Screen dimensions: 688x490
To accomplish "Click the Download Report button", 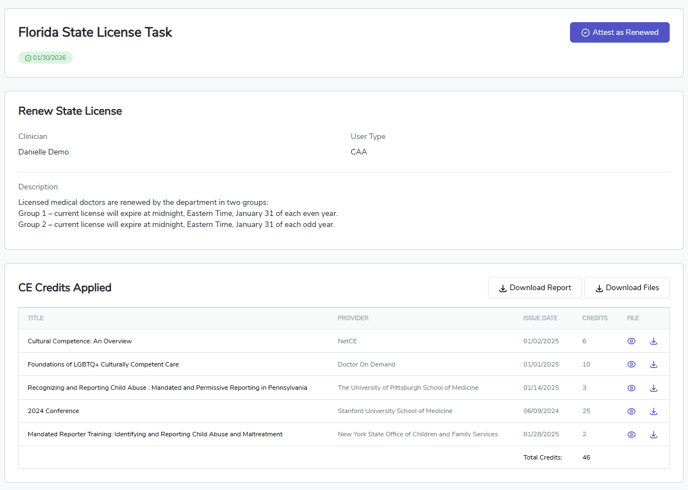I will (535, 288).
